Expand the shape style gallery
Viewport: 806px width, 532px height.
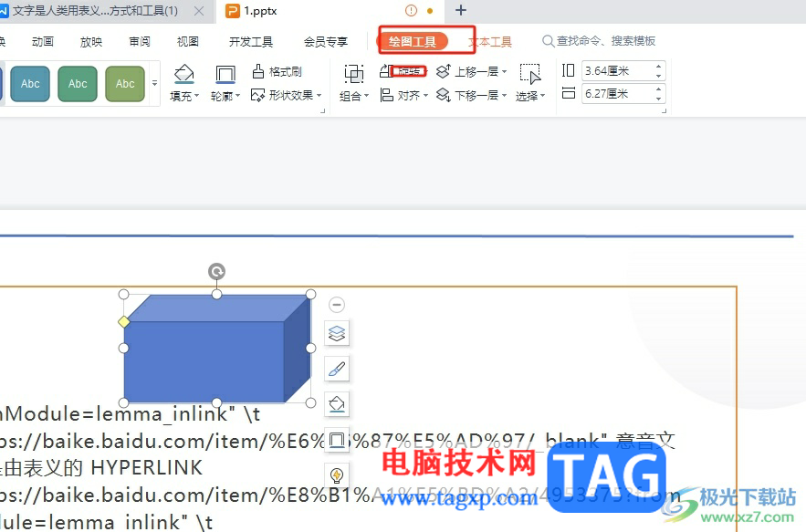pyautogui.click(x=155, y=83)
